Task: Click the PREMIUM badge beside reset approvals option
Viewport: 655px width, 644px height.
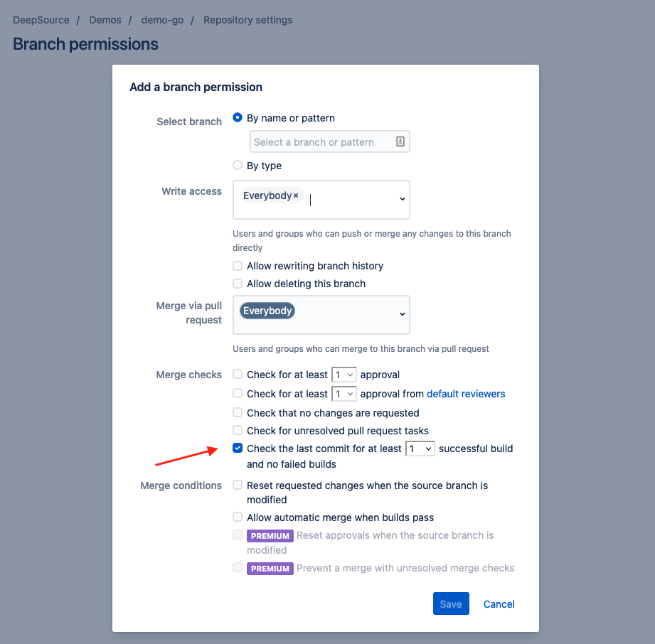Action: (x=270, y=535)
